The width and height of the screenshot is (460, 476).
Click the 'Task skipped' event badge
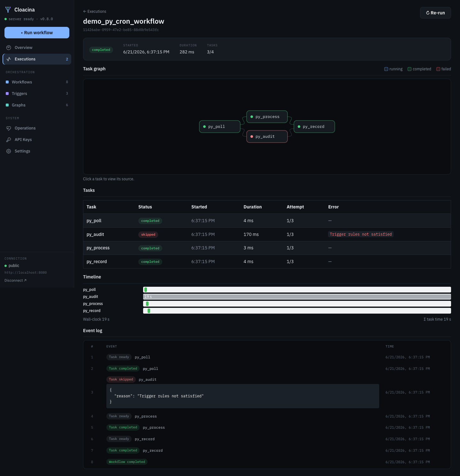121,379
